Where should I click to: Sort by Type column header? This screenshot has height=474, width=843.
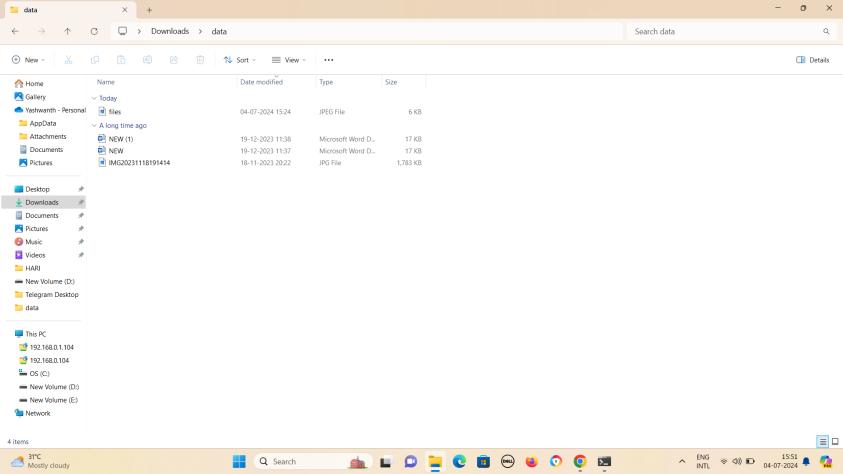[326, 82]
